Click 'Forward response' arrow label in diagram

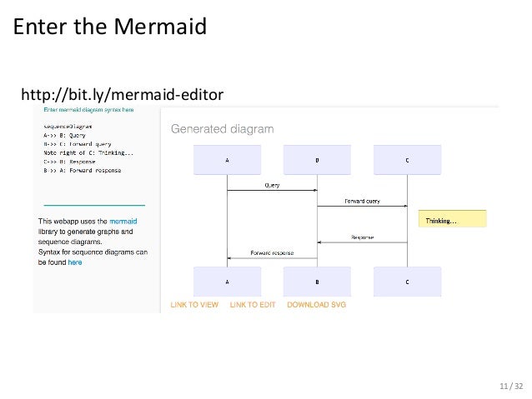272,253
